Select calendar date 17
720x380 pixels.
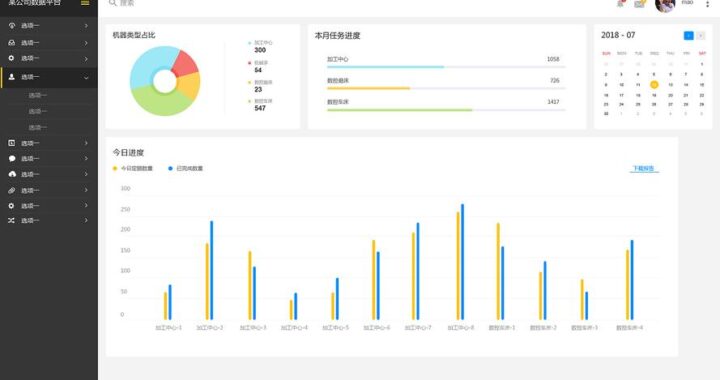pos(621,95)
